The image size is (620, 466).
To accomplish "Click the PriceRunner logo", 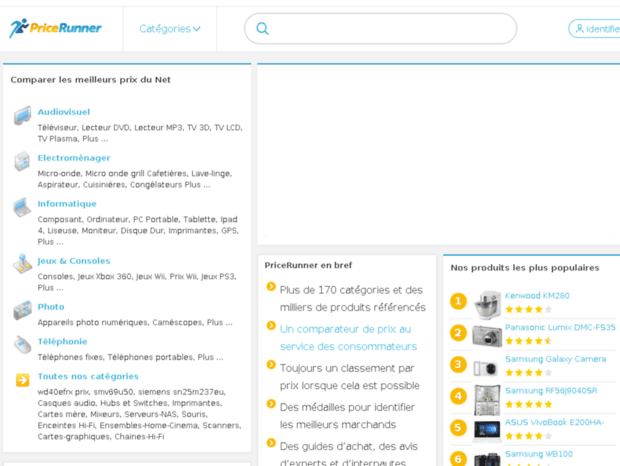I will [x=55, y=28].
